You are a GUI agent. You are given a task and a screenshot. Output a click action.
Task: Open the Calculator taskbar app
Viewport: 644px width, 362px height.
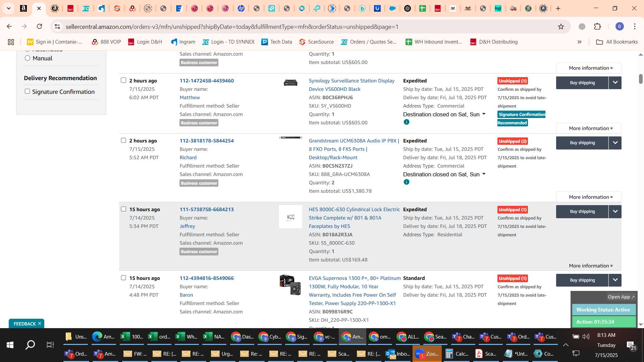coord(457,354)
